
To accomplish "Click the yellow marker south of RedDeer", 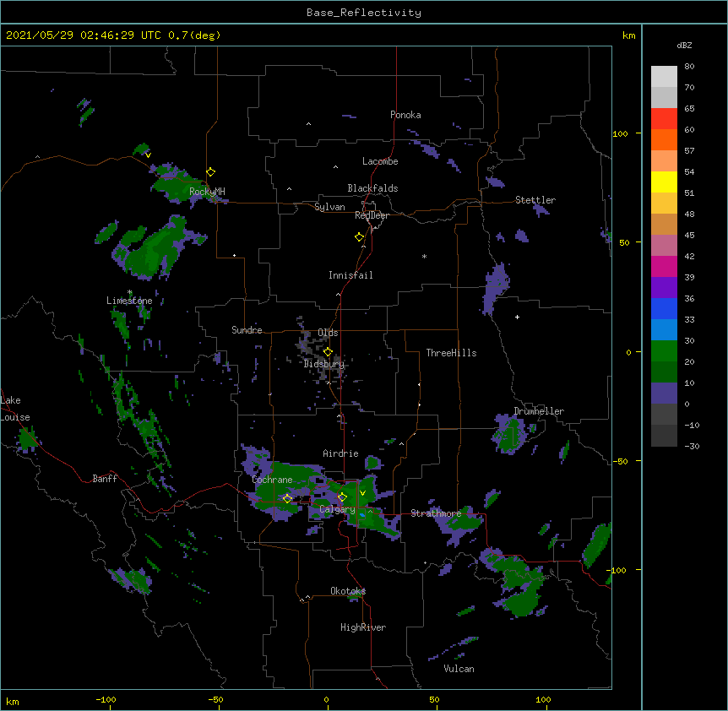I will [x=360, y=237].
